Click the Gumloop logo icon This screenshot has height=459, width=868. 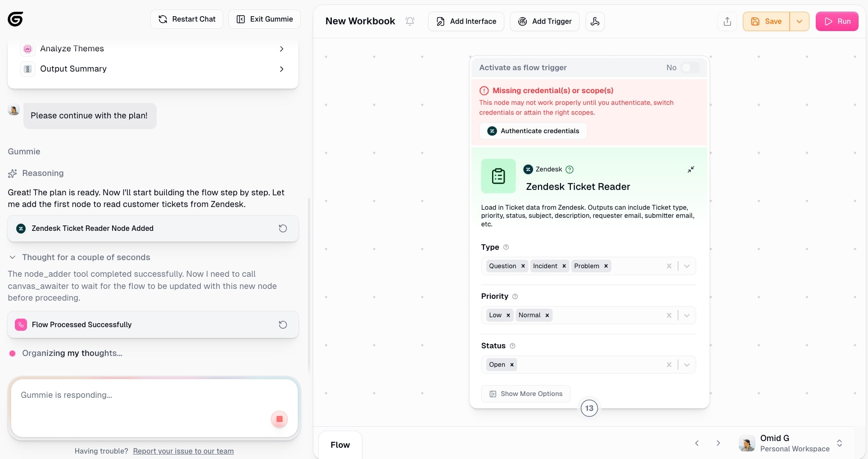[15, 19]
